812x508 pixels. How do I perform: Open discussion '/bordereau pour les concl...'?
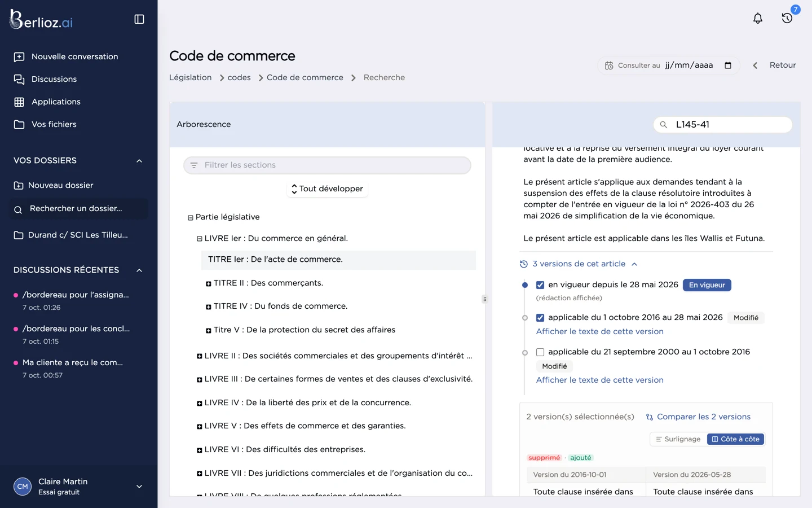coord(76,329)
